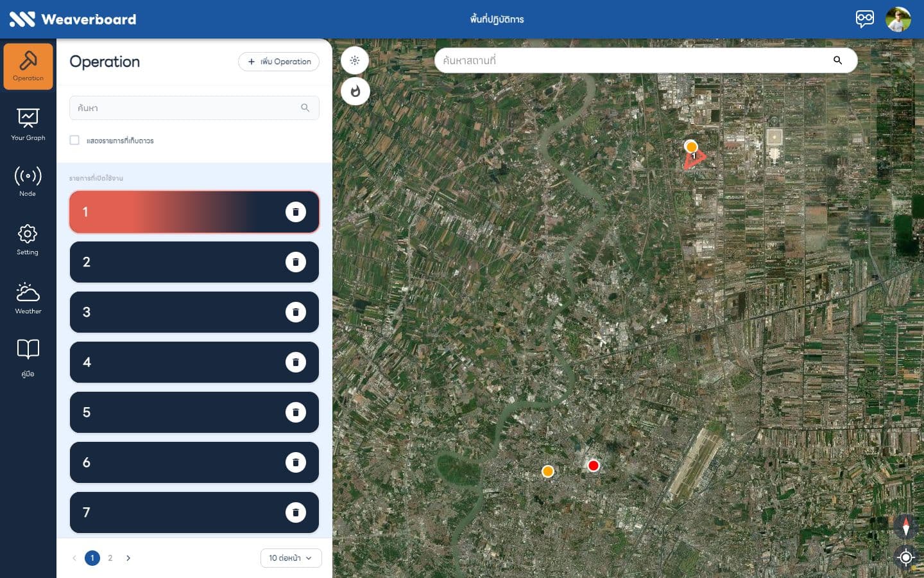The image size is (924, 578).
Task: Open the Weather sidebar section
Action: coord(28,299)
